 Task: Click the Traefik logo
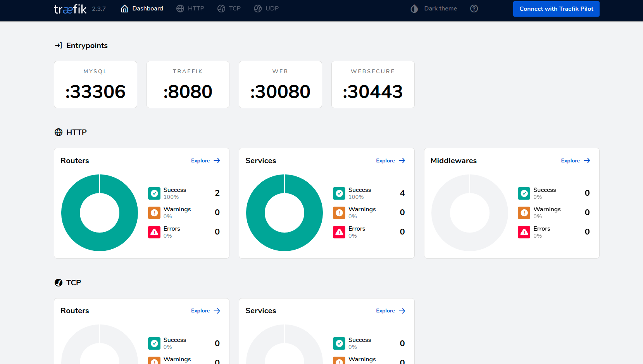pyautogui.click(x=70, y=9)
